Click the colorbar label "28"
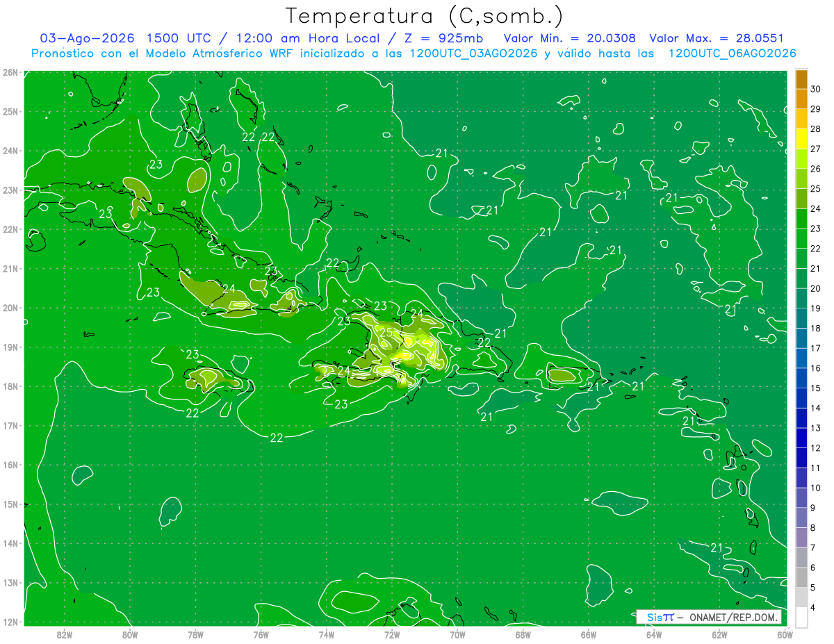 coord(815,129)
